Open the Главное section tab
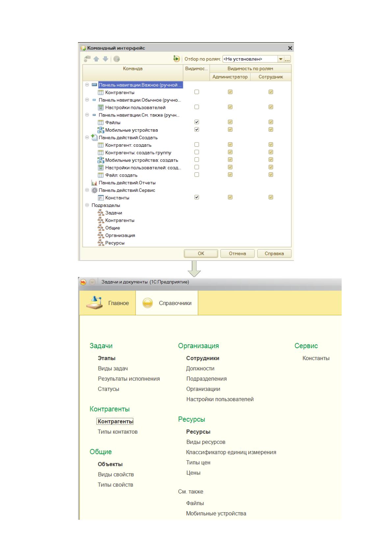The image size is (392, 554). pos(108,303)
